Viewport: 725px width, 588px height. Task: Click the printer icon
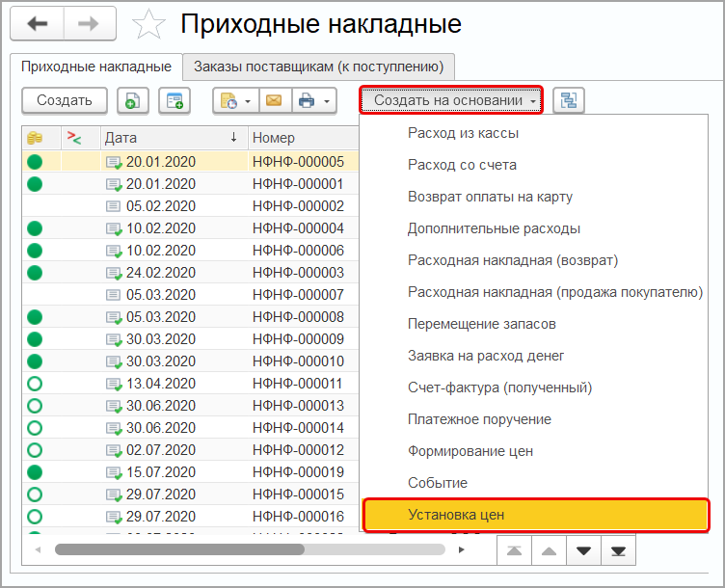pos(306,100)
